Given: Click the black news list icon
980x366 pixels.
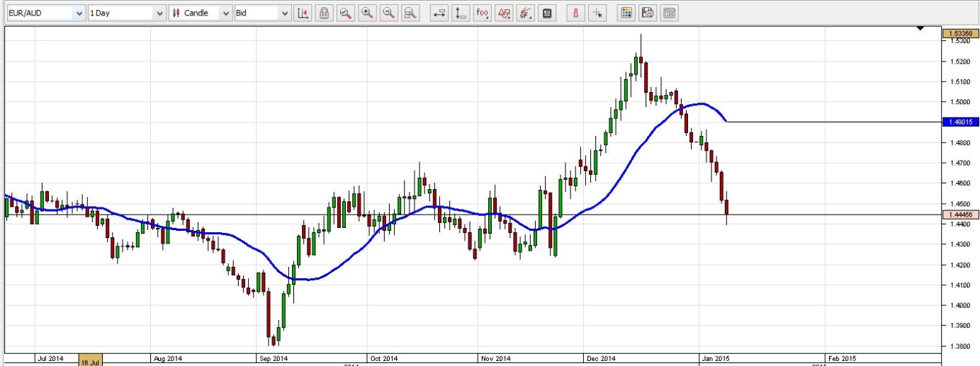Looking at the screenshot, I should click(x=546, y=13).
